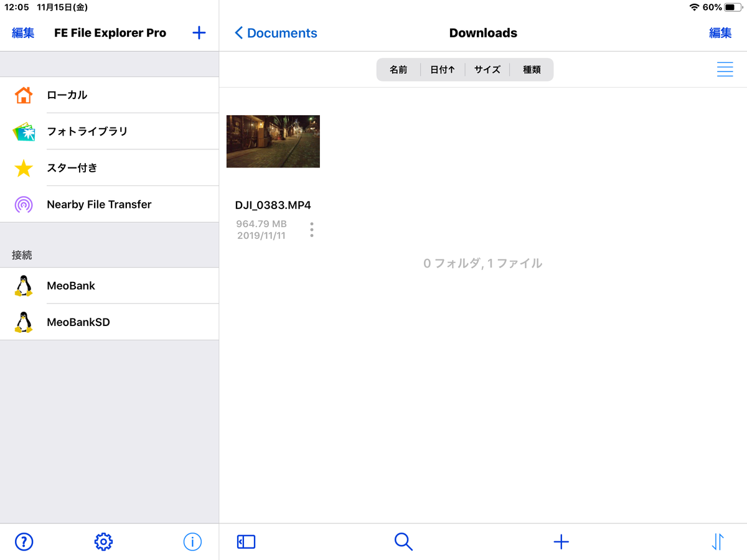Switch to list view layout
This screenshot has height=560, width=747.
(725, 69)
